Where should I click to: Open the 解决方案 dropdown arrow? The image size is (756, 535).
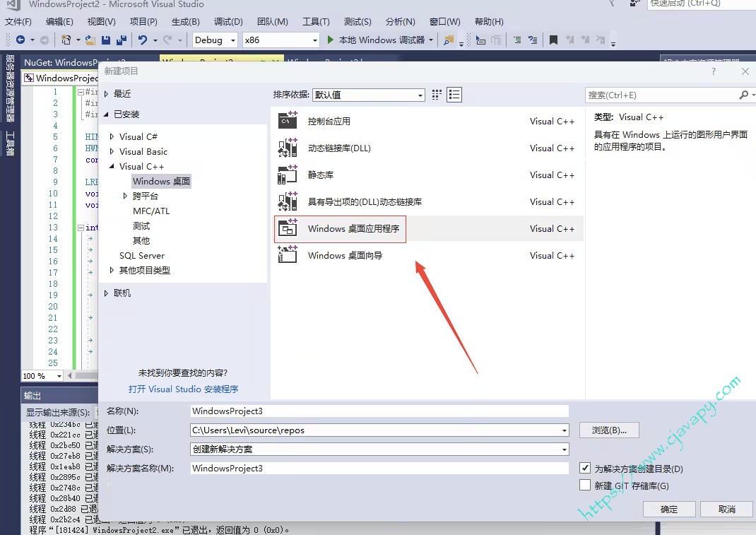564,449
